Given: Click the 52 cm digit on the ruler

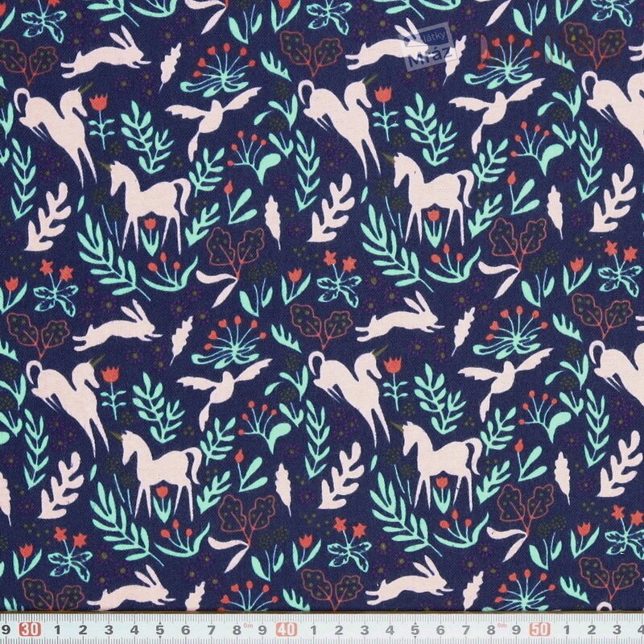Looking at the screenshot, I should point(592,628).
